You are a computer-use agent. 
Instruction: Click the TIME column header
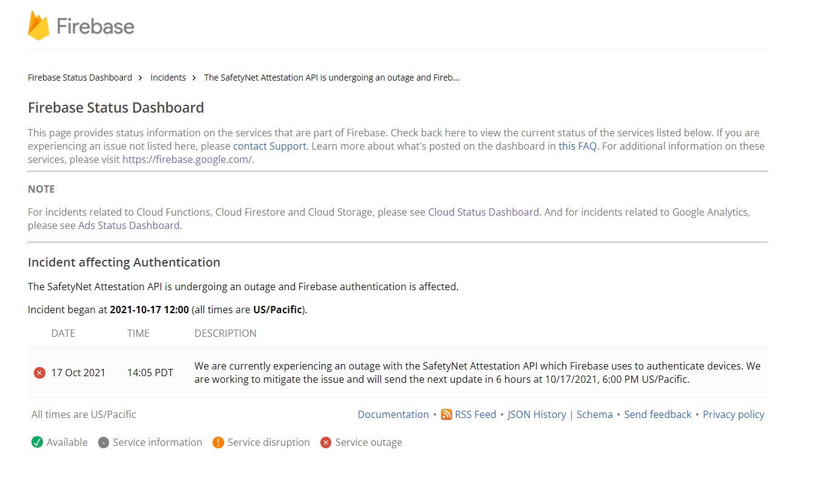pyautogui.click(x=138, y=333)
